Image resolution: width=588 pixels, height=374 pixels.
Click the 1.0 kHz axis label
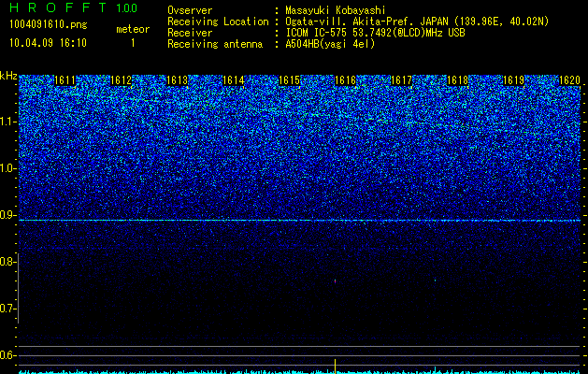tap(7, 168)
